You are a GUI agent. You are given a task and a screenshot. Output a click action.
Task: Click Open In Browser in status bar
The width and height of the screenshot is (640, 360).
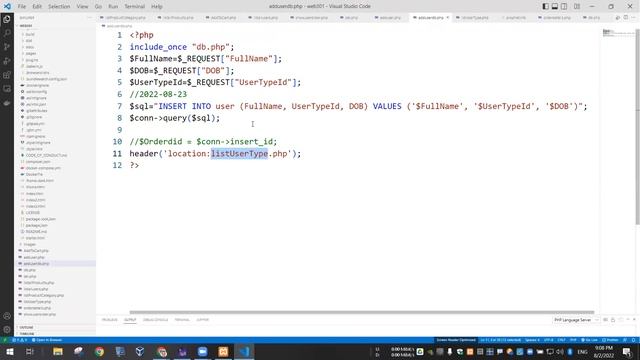click(47, 340)
